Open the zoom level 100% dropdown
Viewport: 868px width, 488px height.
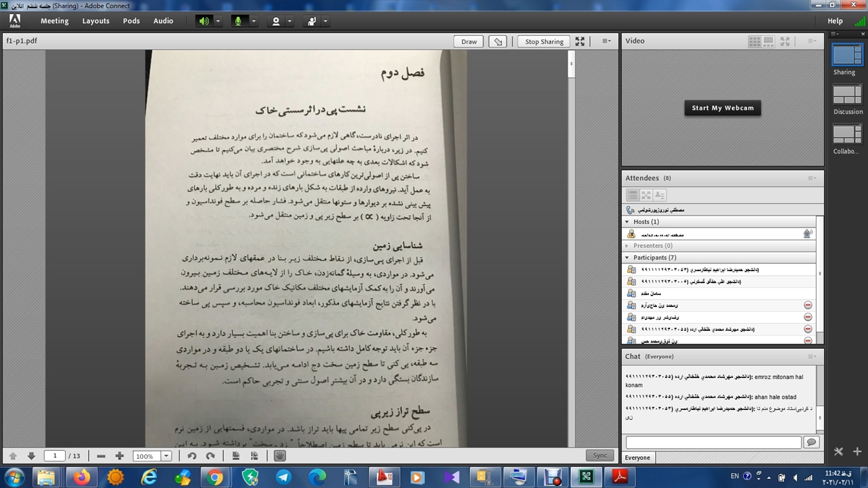(x=166, y=456)
